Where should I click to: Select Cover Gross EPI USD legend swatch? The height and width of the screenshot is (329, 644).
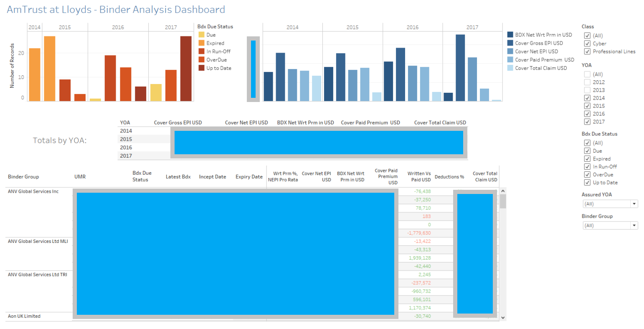510,43
